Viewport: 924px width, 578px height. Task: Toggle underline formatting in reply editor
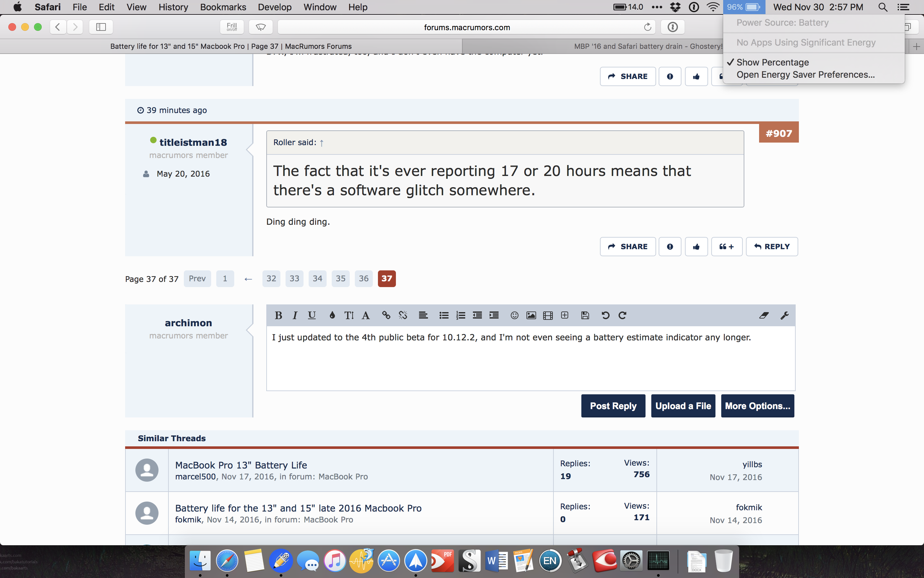(x=312, y=315)
